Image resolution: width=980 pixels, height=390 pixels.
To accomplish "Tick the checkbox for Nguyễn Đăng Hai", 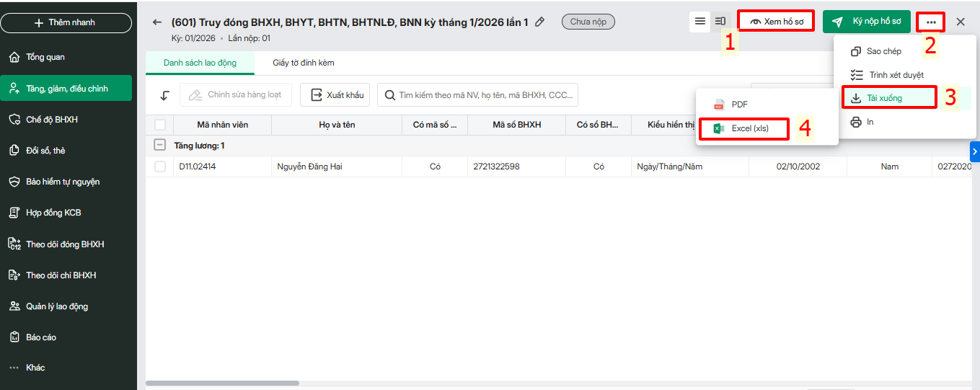I will (160, 167).
